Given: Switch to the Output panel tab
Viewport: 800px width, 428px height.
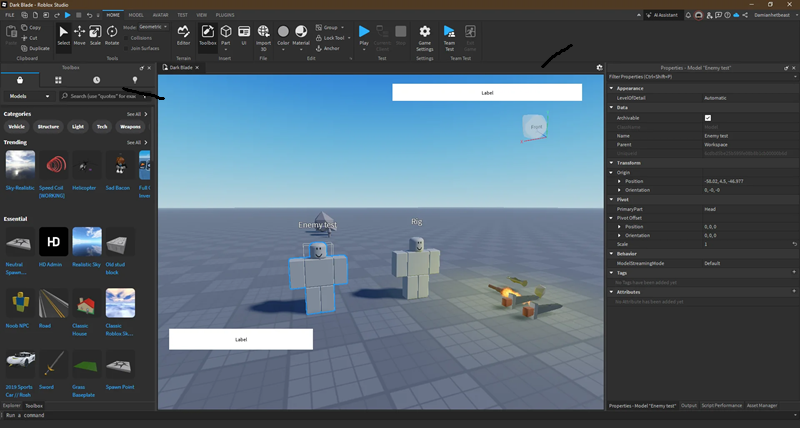Looking at the screenshot, I should [689, 406].
